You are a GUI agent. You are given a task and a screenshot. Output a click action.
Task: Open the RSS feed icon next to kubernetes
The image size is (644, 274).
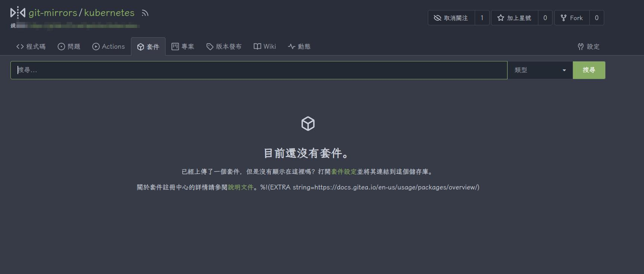click(x=145, y=13)
